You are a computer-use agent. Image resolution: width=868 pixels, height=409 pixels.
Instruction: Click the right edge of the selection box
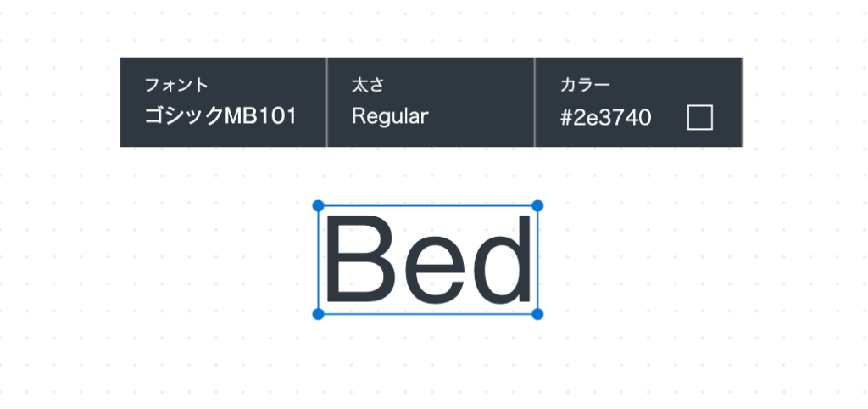pyautogui.click(x=537, y=260)
